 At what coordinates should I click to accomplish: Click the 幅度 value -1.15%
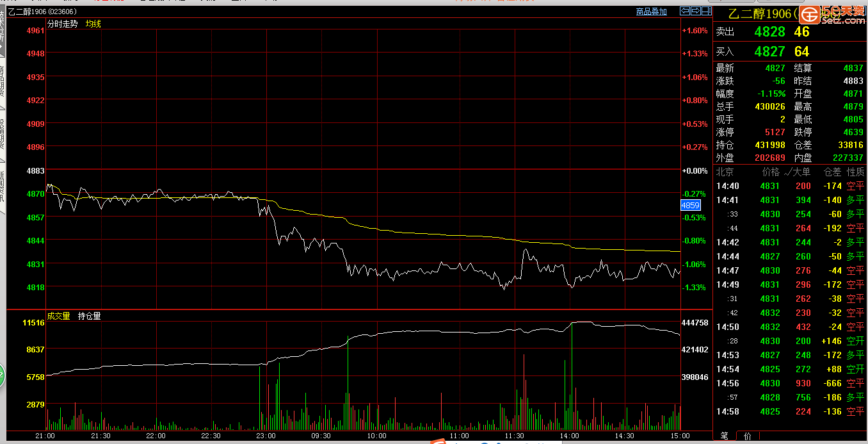(x=770, y=94)
